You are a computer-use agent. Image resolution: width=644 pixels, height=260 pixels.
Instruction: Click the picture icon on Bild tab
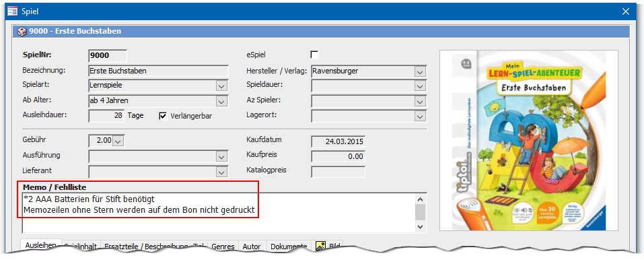321,246
